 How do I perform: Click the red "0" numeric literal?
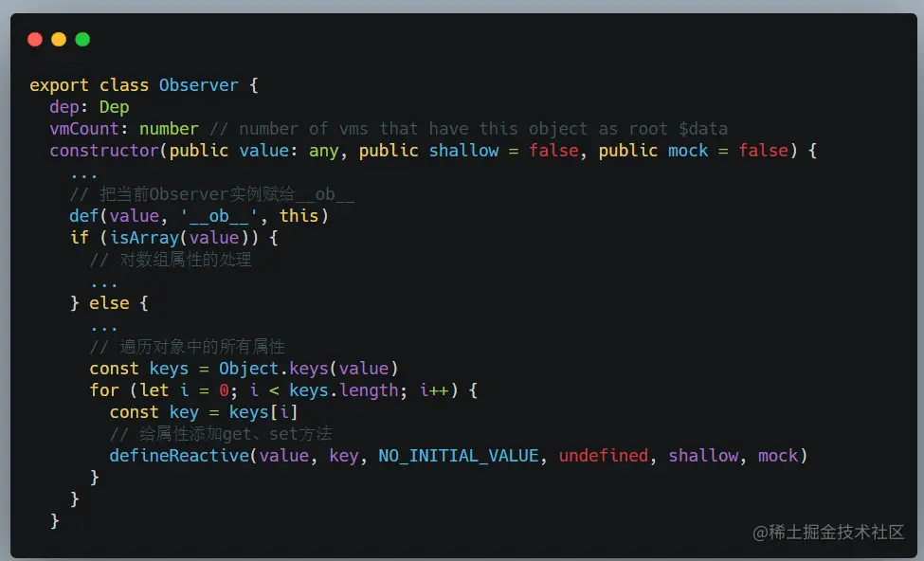coord(224,390)
